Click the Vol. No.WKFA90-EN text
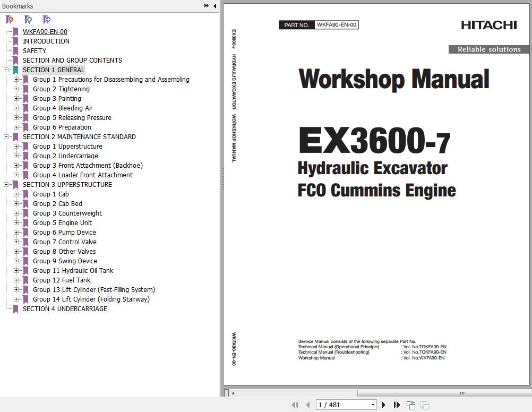 424,358
